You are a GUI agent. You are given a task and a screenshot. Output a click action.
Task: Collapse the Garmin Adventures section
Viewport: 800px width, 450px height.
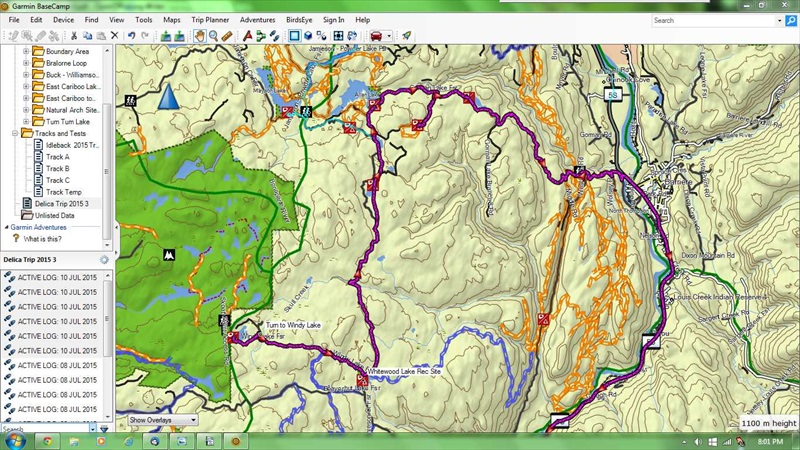click(x=7, y=227)
